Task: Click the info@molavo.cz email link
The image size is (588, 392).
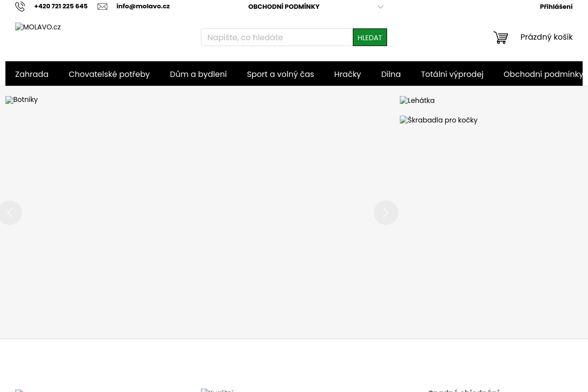Action: (x=143, y=6)
